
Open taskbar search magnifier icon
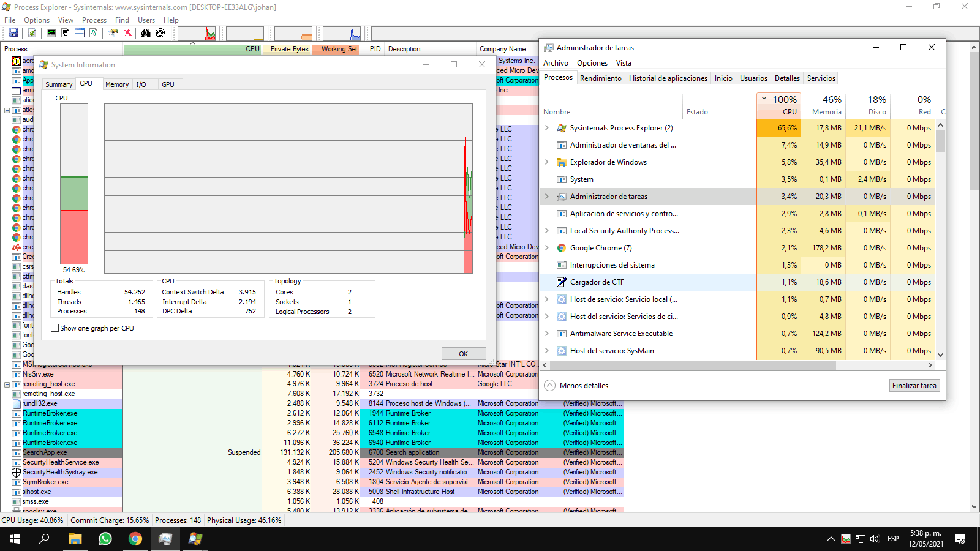tap(44, 539)
